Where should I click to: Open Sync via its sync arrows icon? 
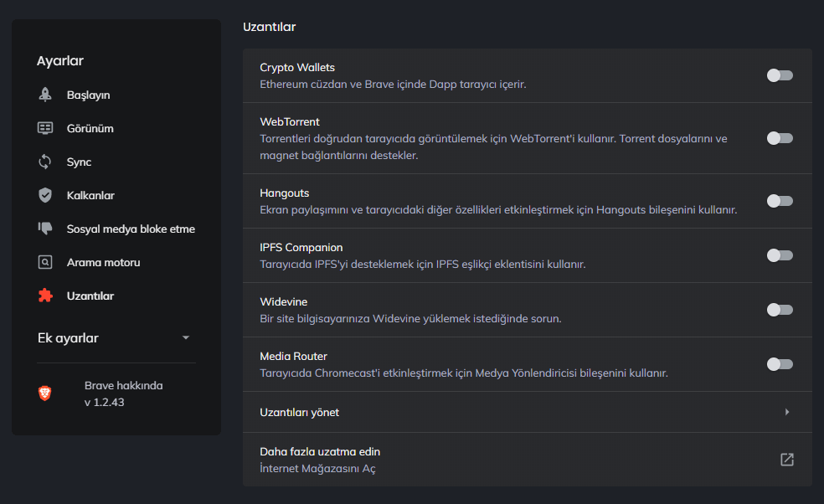coord(46,162)
